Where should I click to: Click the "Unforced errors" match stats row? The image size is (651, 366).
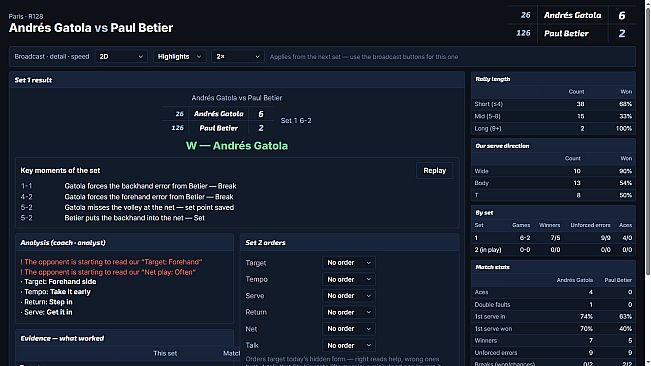(553, 353)
